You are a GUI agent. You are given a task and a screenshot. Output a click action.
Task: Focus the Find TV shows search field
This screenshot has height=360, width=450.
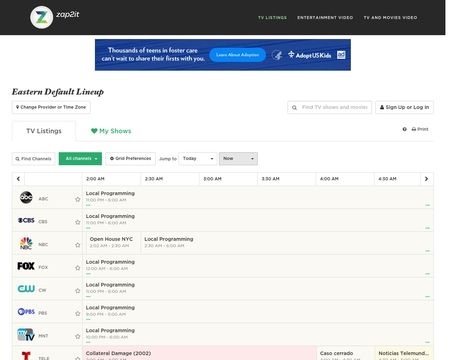click(x=329, y=107)
